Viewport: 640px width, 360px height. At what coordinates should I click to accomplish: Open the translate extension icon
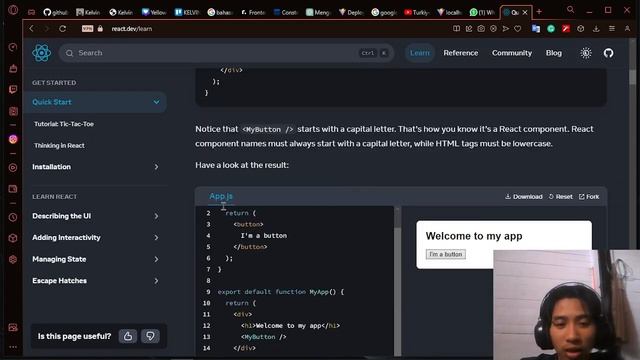point(536,29)
